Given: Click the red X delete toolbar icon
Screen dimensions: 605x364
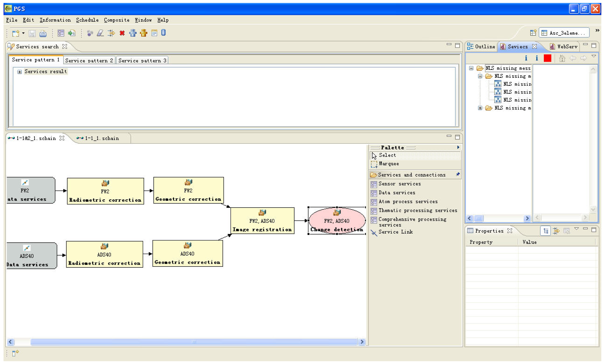Looking at the screenshot, I should (122, 33).
